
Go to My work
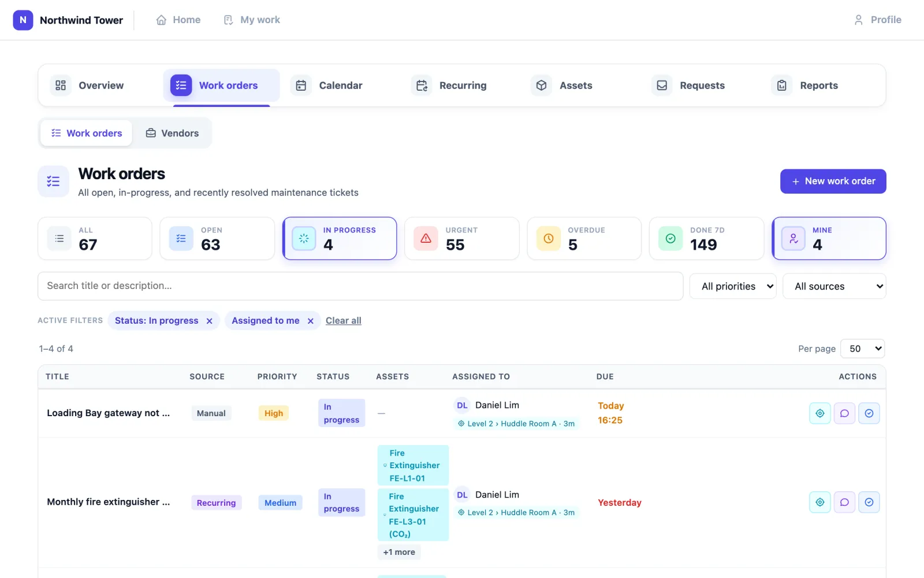point(252,20)
